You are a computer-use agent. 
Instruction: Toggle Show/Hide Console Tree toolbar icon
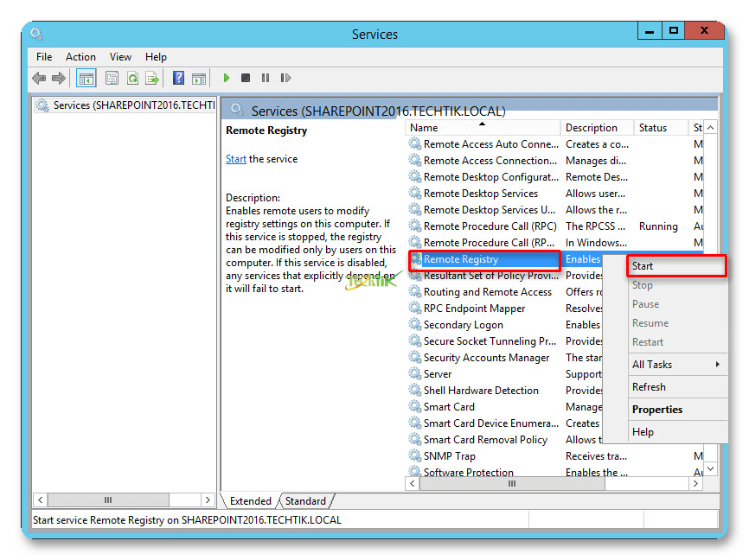click(86, 79)
